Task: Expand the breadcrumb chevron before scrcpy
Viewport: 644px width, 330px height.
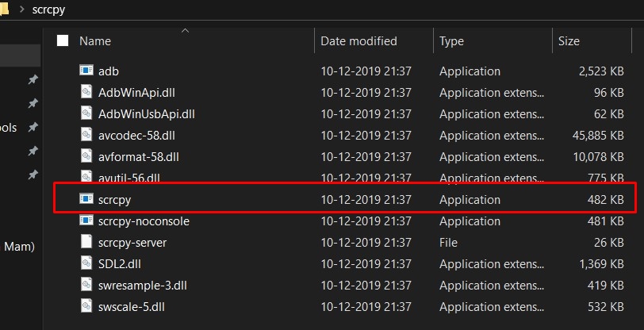Action: pyautogui.click(x=22, y=9)
